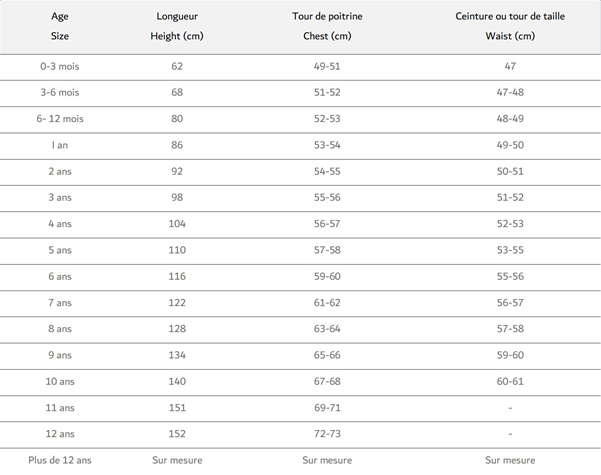Select the "Longueur Height (cm)" header
This screenshot has width=601, height=475.
[177, 26]
